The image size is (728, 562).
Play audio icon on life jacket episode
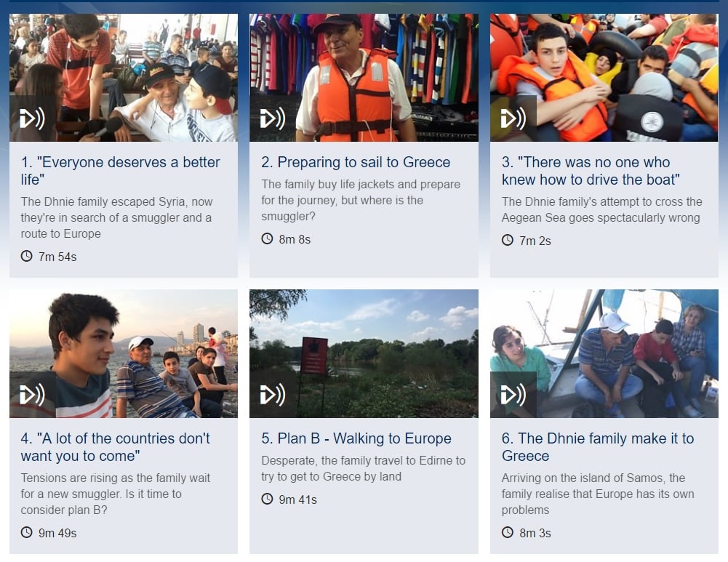tap(273, 119)
